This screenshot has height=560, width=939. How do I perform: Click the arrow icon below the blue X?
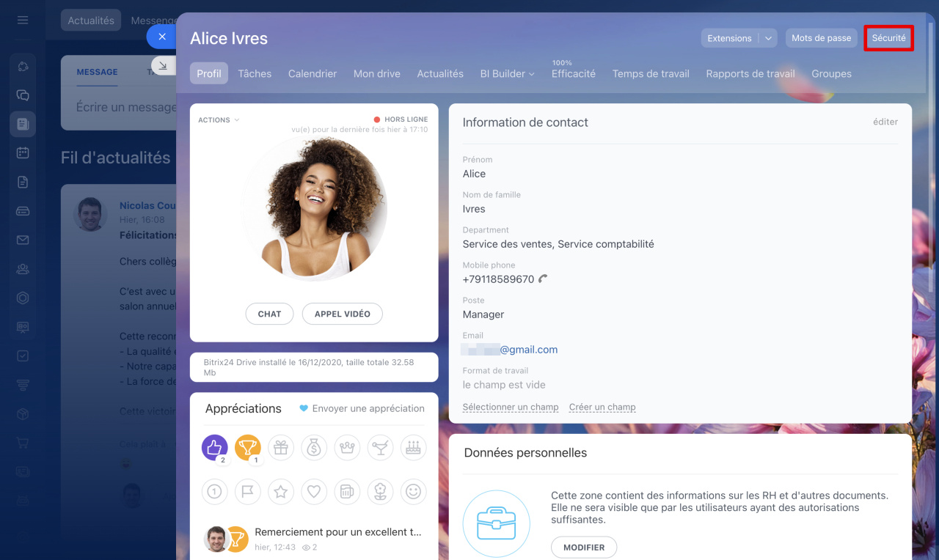pyautogui.click(x=163, y=65)
